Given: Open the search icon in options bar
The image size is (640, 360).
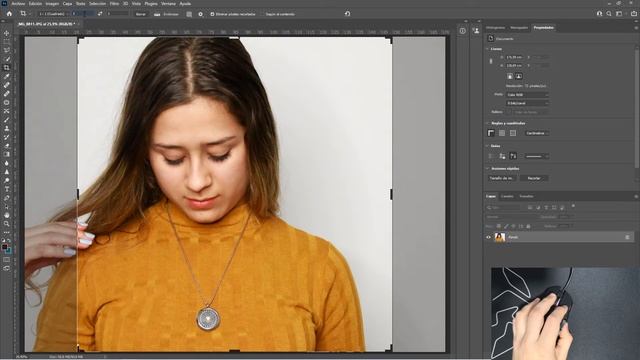Looking at the screenshot, I should tap(609, 13).
